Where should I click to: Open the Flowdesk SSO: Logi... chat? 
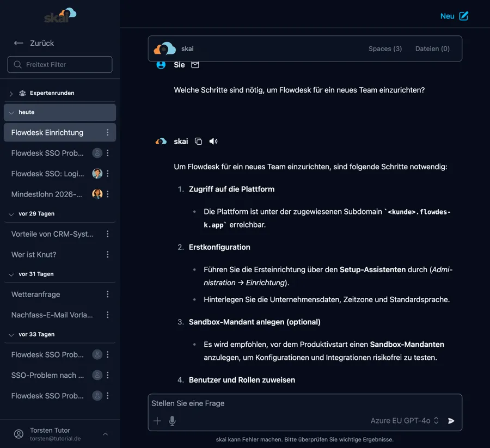coord(47,174)
